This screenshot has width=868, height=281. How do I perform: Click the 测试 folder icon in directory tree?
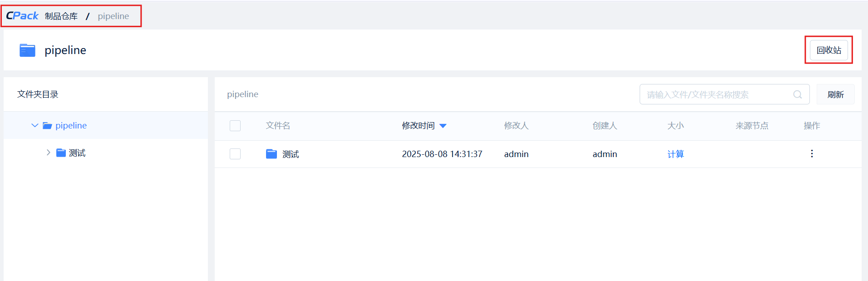coord(61,153)
